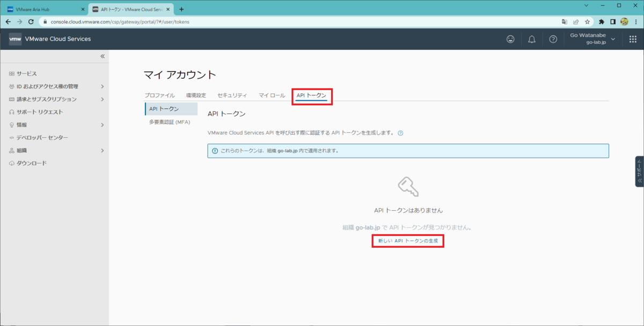Click the Chrome profile avatar
Screen dimensions: 644x326
tap(624, 22)
